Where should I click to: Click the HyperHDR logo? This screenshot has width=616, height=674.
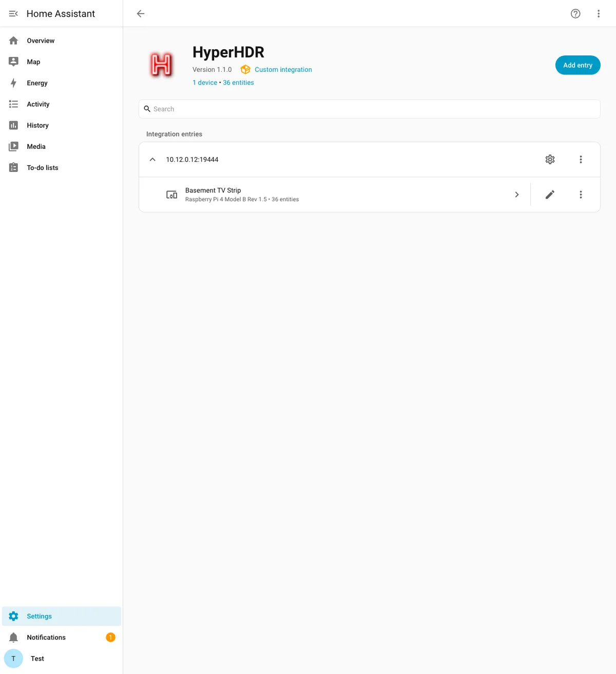[161, 65]
